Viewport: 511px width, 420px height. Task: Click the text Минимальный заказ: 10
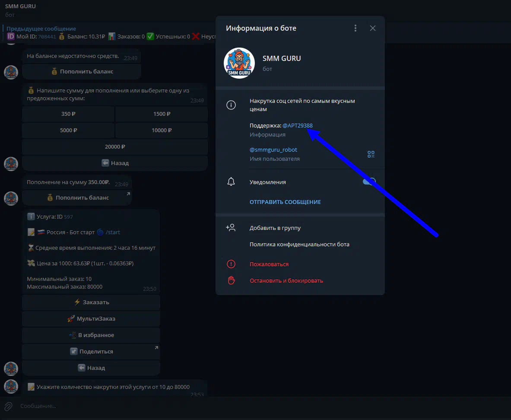click(x=59, y=279)
